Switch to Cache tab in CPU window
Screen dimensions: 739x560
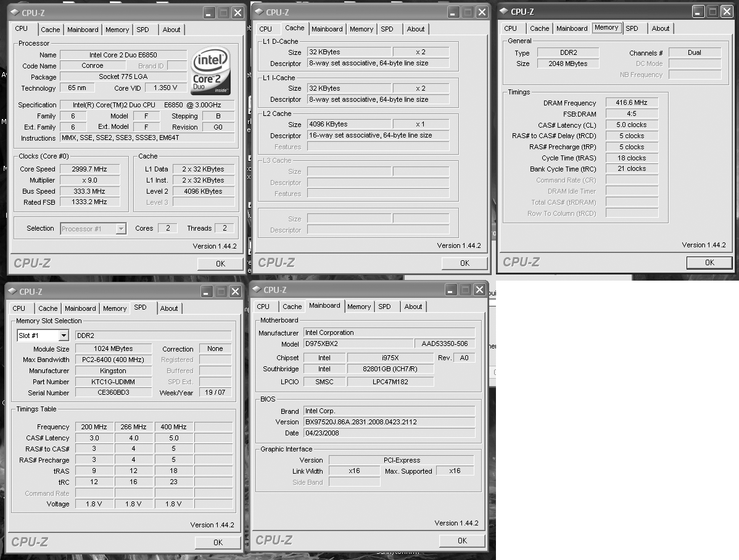pos(51,30)
